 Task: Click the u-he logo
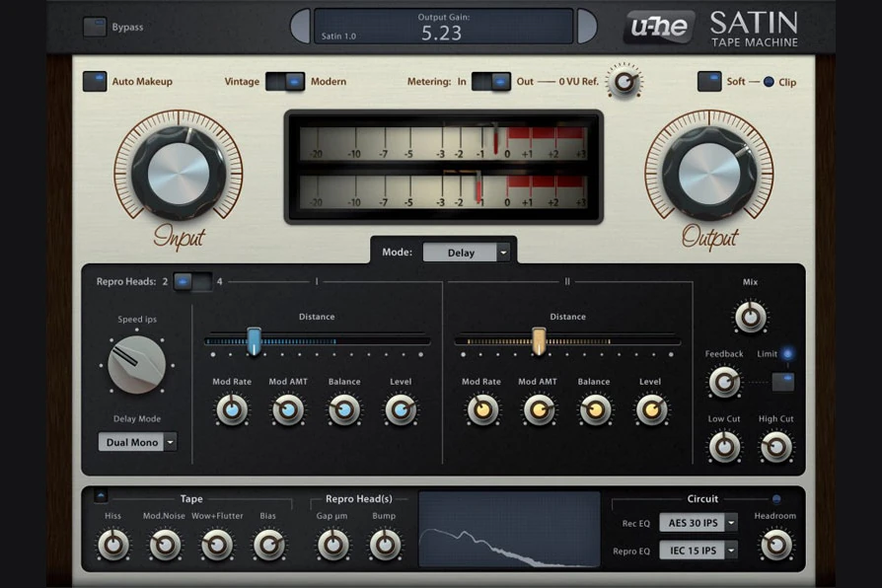pos(659,27)
